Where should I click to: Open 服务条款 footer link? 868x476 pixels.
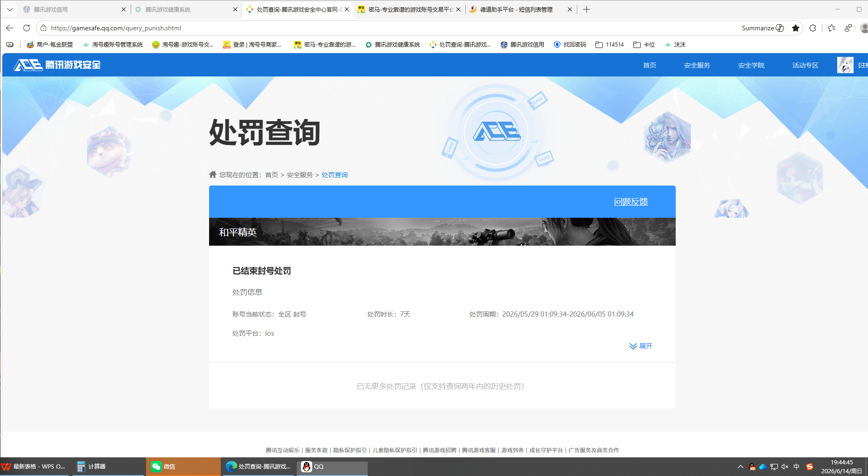(316, 450)
